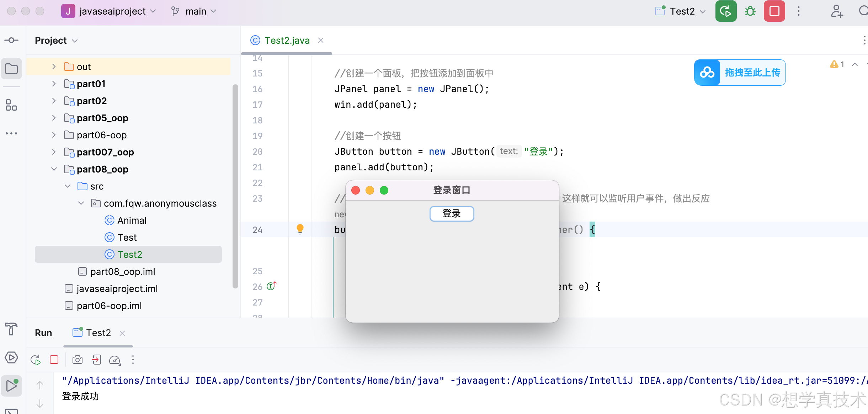The image size is (868, 414).
Task: Rerun Test2 with the green rerun button
Action: pyautogui.click(x=726, y=11)
